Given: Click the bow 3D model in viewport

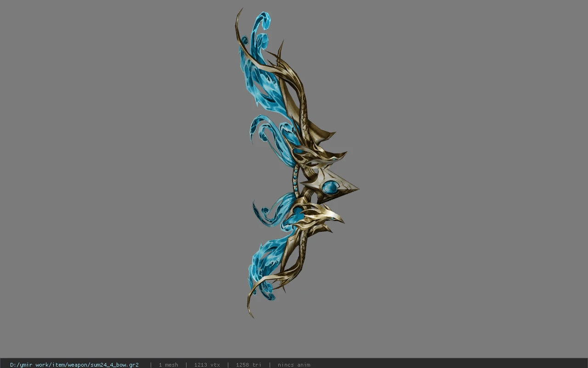Looking at the screenshot, I should [296, 163].
